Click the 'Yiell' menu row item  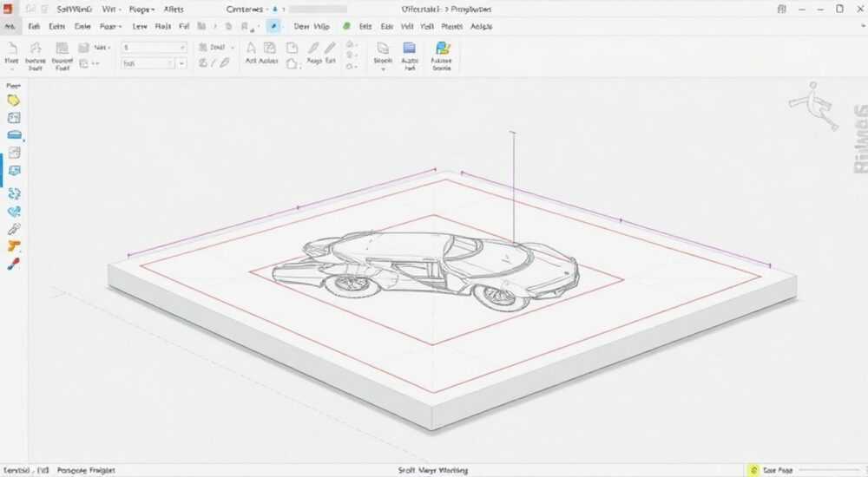tap(427, 26)
